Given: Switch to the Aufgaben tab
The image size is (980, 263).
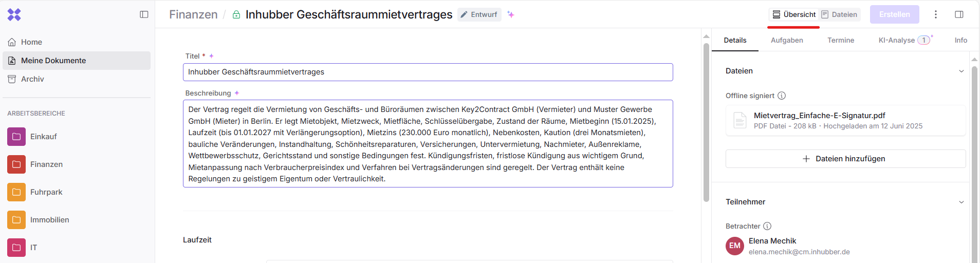Looking at the screenshot, I should [786, 40].
